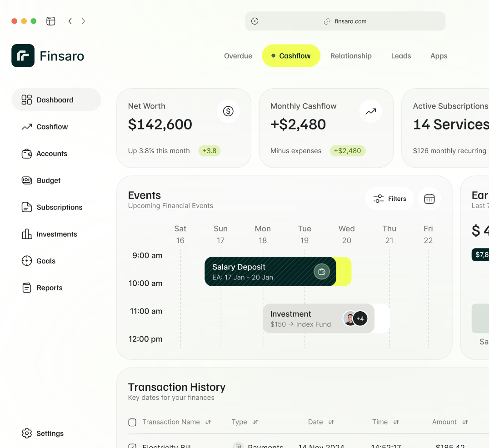Open Accounts label in the sidebar menu
The height and width of the screenshot is (448, 489).
coord(52,154)
